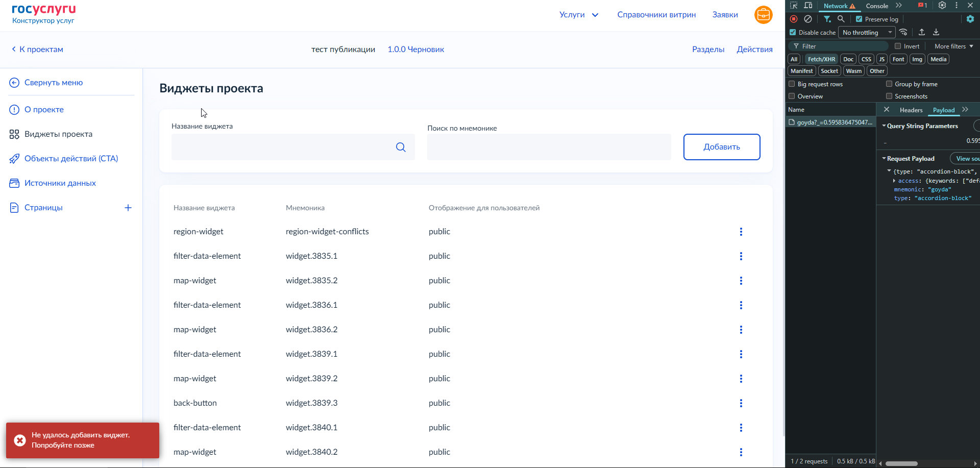Open network search with the magnifier icon
Image resolution: width=980 pixels, height=468 pixels.
(841, 19)
